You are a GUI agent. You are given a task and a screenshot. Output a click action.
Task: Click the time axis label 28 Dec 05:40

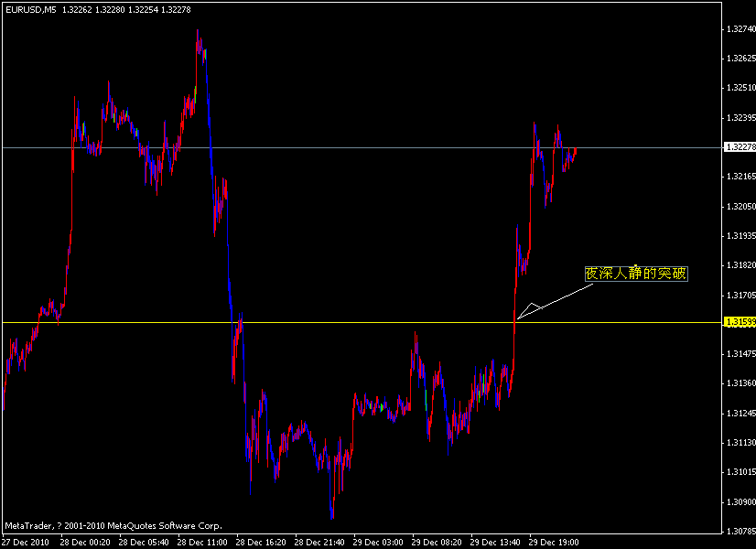click(x=144, y=543)
